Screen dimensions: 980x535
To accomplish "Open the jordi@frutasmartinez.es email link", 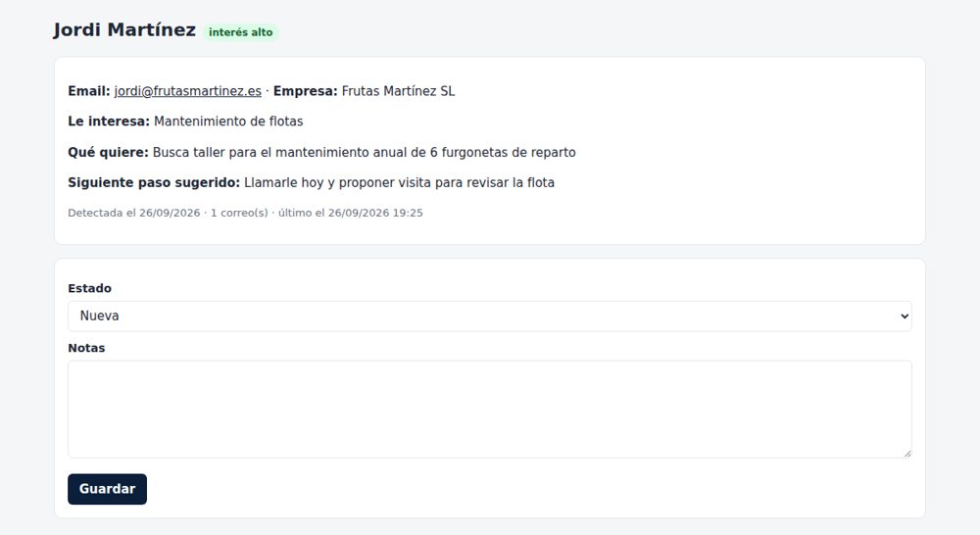I will click(187, 91).
